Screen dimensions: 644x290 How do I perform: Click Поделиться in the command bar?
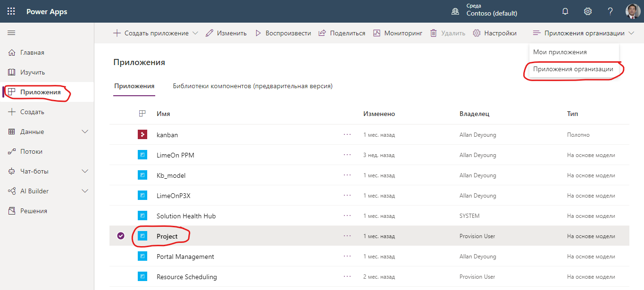point(342,33)
